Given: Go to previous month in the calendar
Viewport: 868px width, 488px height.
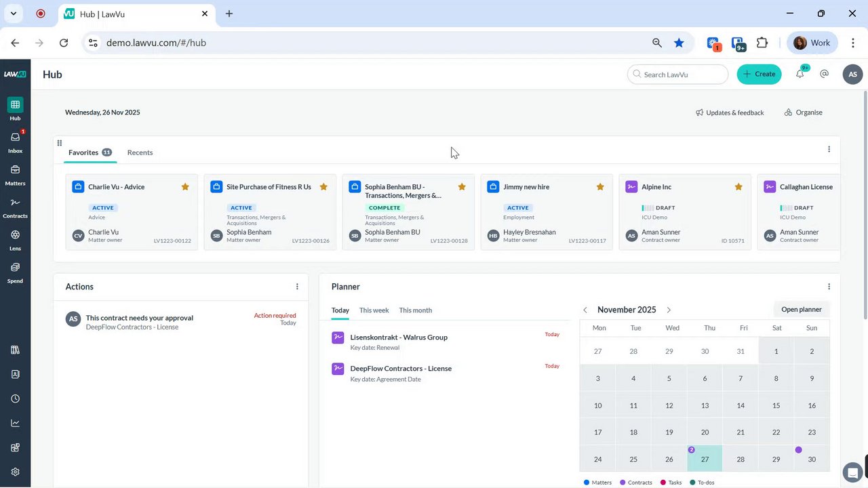Looking at the screenshot, I should [585, 310].
